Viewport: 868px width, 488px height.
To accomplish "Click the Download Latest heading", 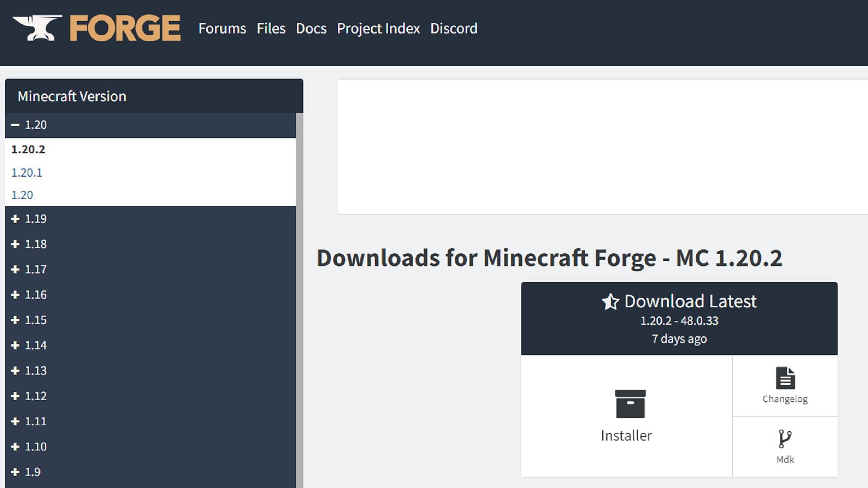I will coord(690,301).
